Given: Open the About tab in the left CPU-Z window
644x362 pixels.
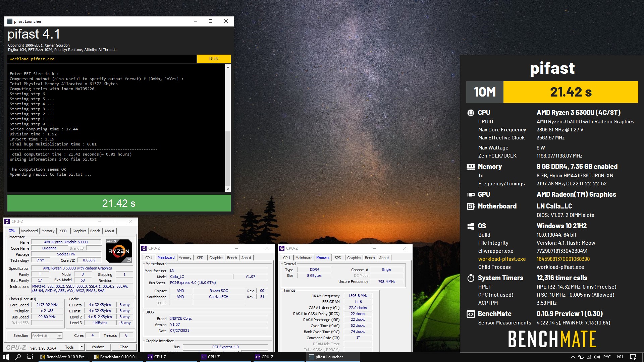Looking at the screenshot, I should (x=109, y=231).
